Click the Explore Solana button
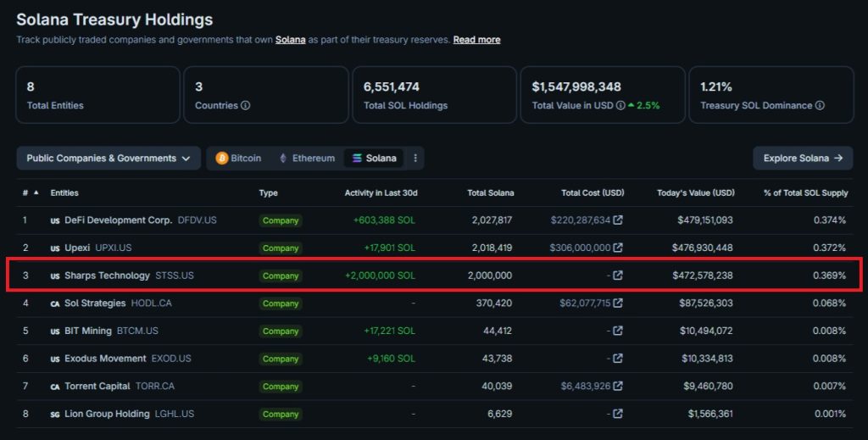Screen dimensions: 868x440 [802, 159]
